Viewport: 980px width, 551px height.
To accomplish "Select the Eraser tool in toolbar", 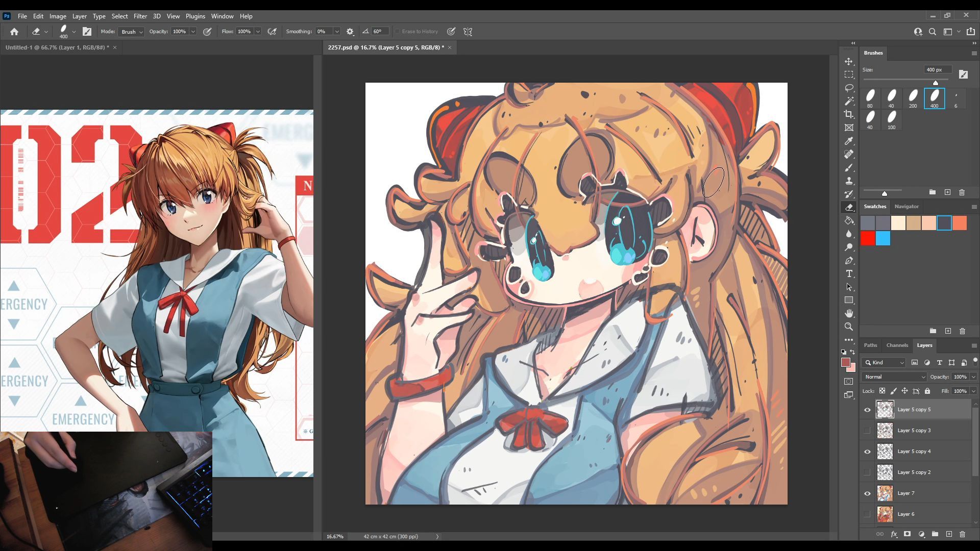I will 849,207.
